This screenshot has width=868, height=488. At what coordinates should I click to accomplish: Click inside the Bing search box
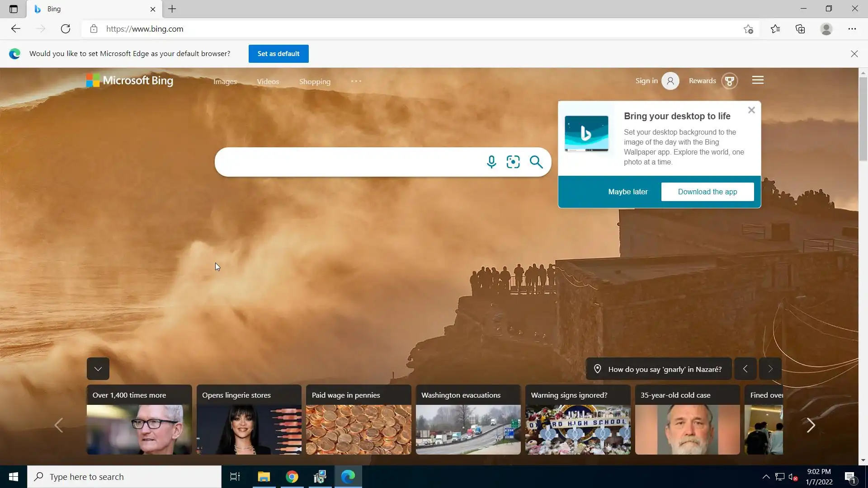pyautogui.click(x=348, y=162)
